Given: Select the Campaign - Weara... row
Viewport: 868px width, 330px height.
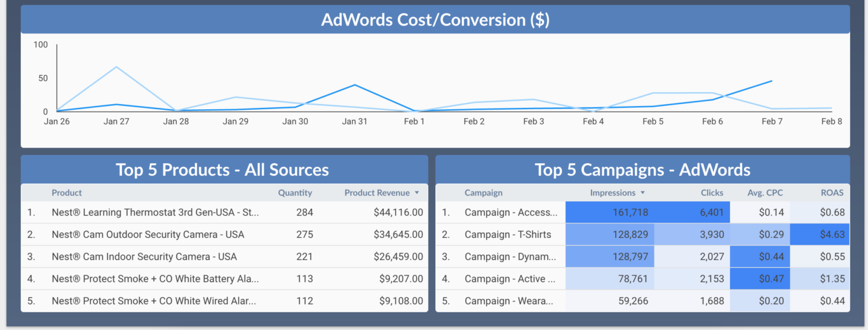Looking at the screenshot, I should coord(642,301).
